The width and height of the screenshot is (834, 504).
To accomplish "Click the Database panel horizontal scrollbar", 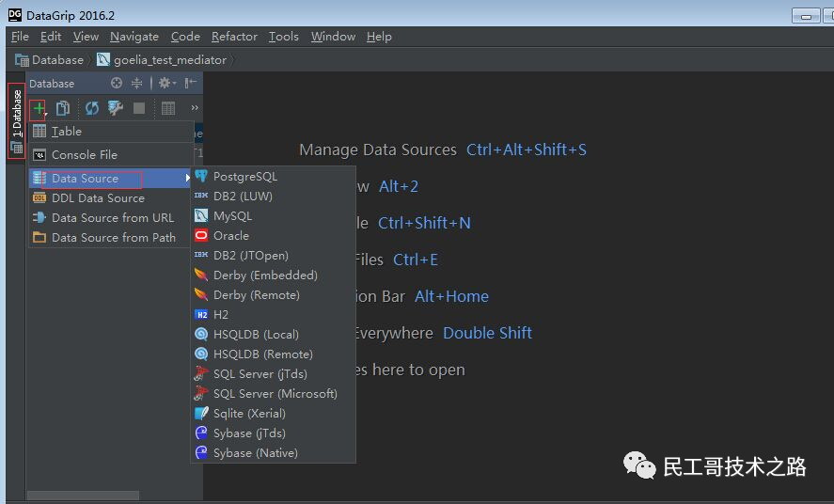I will tap(84, 496).
